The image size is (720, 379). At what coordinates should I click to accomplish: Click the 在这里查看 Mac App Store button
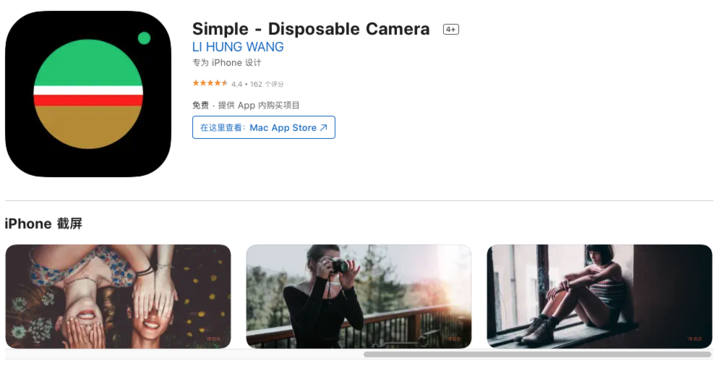(264, 127)
